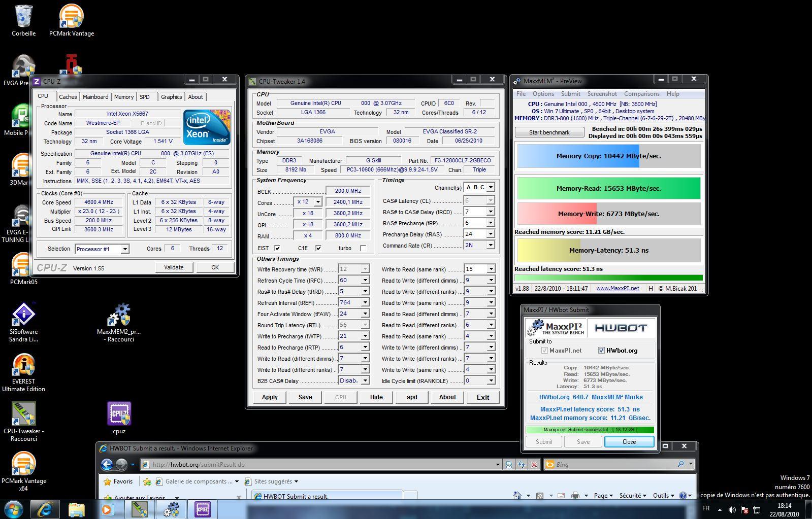Click Validate button in CPU-Z
This screenshot has width=812, height=519.
(x=174, y=267)
